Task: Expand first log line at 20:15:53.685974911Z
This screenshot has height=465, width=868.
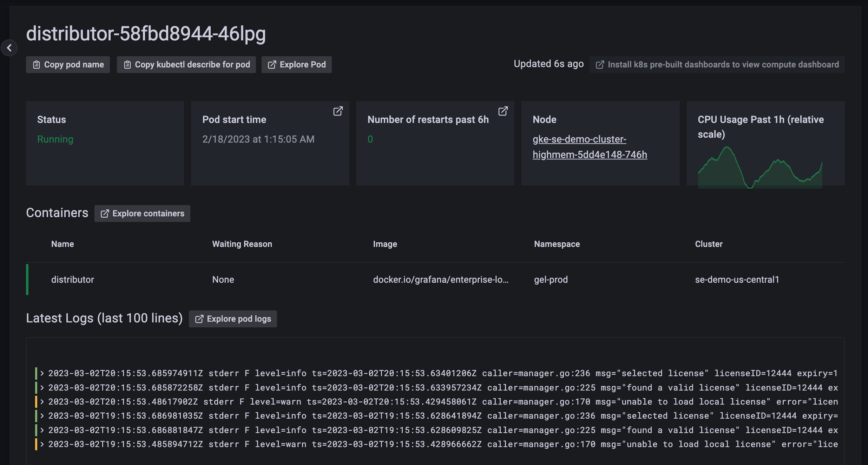Action: click(x=42, y=373)
